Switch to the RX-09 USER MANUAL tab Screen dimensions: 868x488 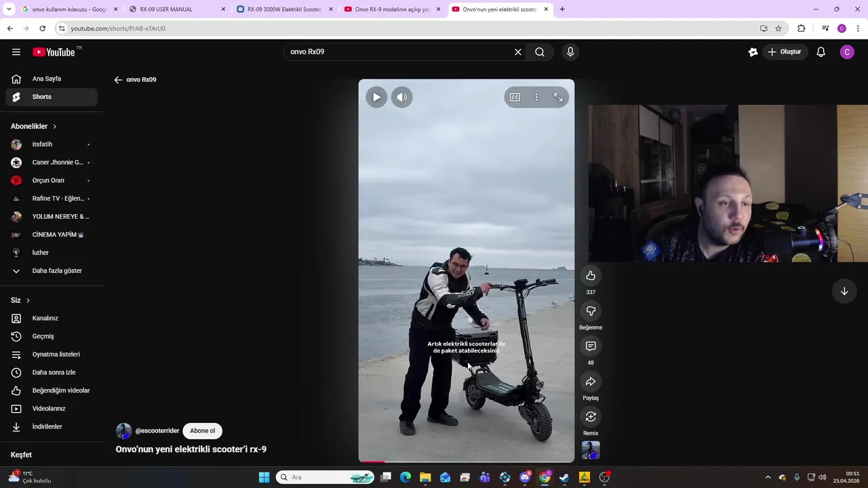pyautogui.click(x=178, y=9)
